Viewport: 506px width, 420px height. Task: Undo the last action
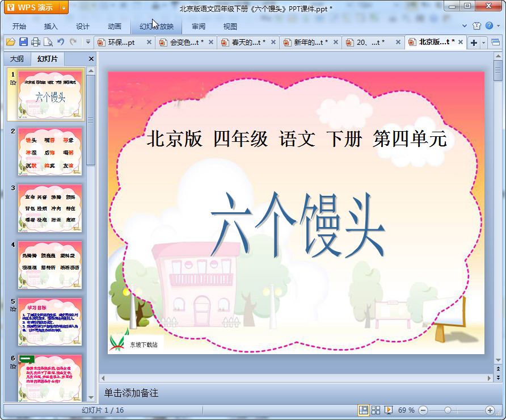(x=61, y=42)
